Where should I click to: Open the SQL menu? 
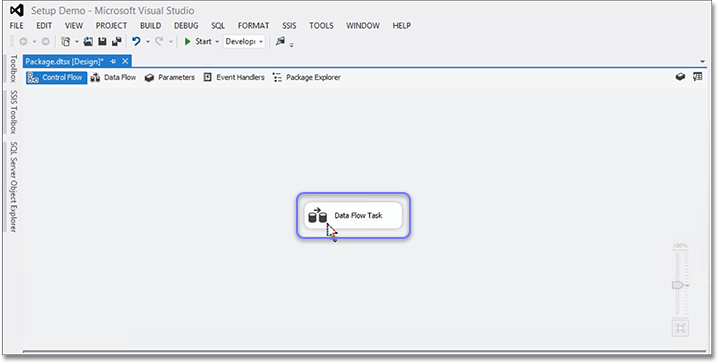(x=218, y=26)
